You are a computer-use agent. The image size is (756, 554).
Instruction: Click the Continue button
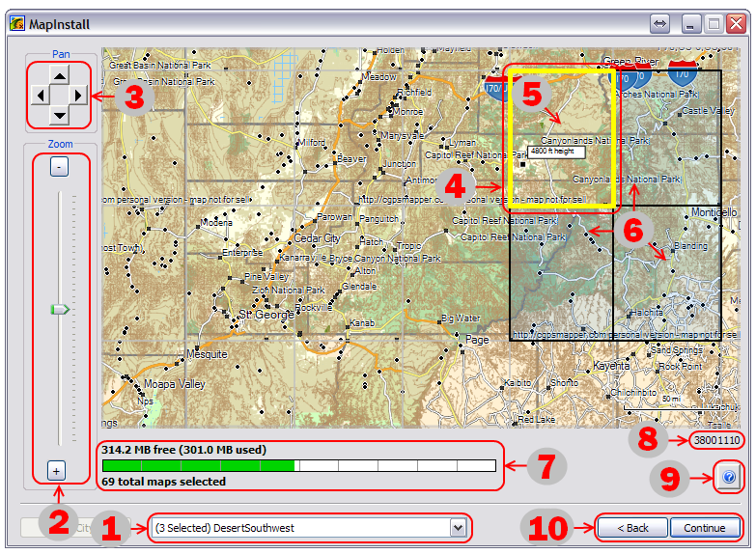coord(705,528)
